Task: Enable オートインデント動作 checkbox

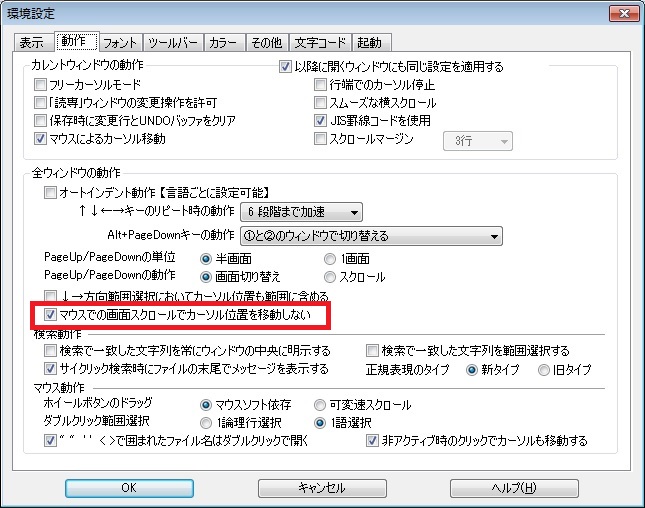Action: point(51,192)
